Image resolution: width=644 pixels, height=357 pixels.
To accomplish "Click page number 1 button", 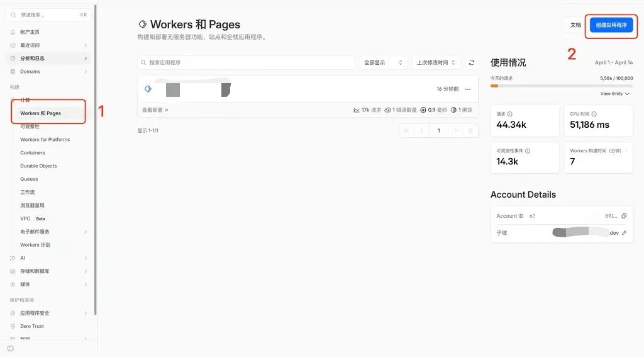I will [x=438, y=131].
